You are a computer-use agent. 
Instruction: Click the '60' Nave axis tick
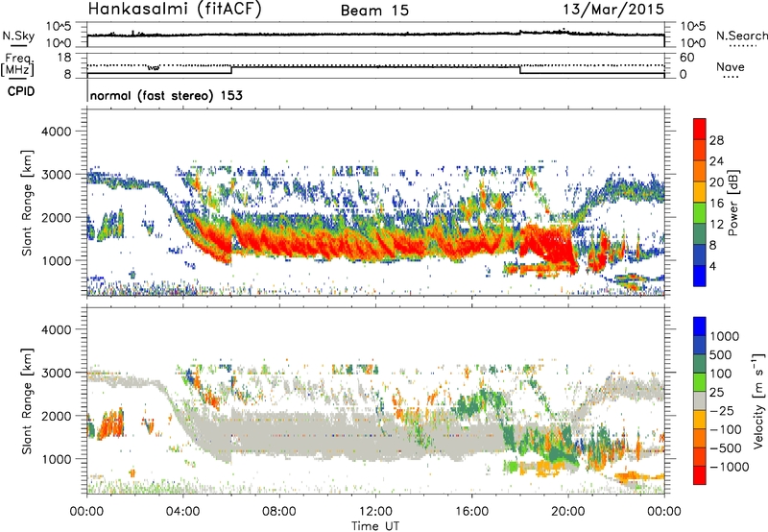pos(686,58)
